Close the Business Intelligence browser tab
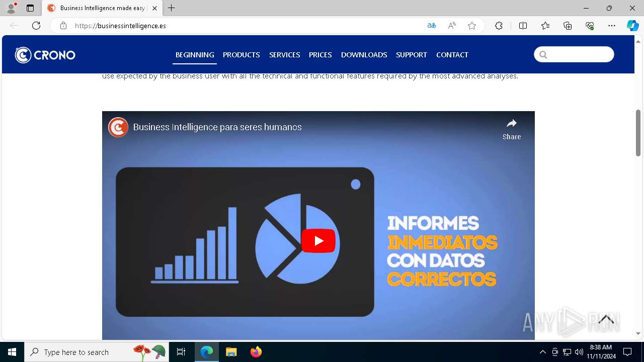Viewport: 644px width, 362px height. [x=154, y=8]
